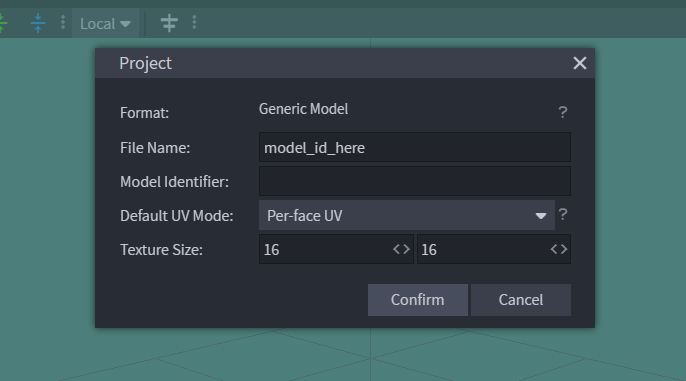
Task: Confirm the project settings
Action: point(418,300)
